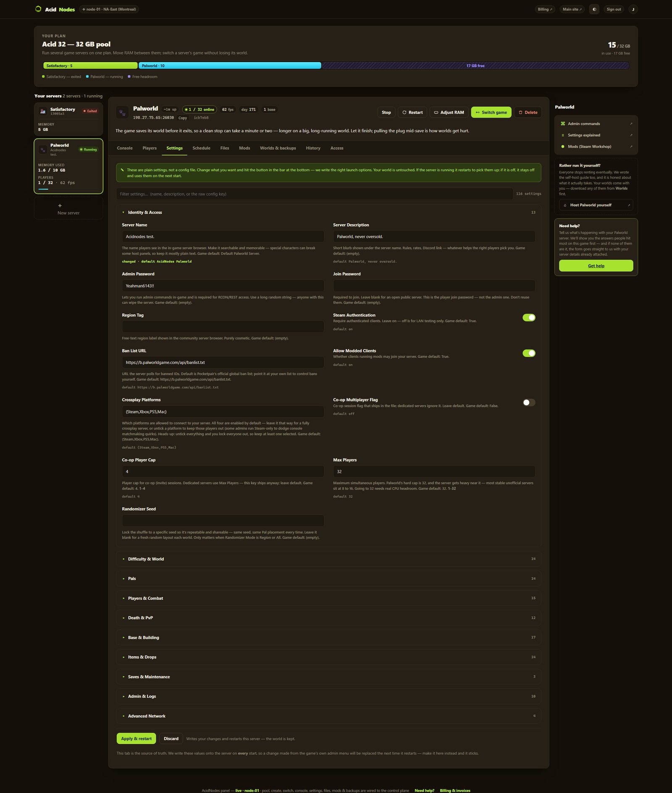The width and height of the screenshot is (672, 793).
Task: Expand the Items & Drops section
Action: [328, 657]
